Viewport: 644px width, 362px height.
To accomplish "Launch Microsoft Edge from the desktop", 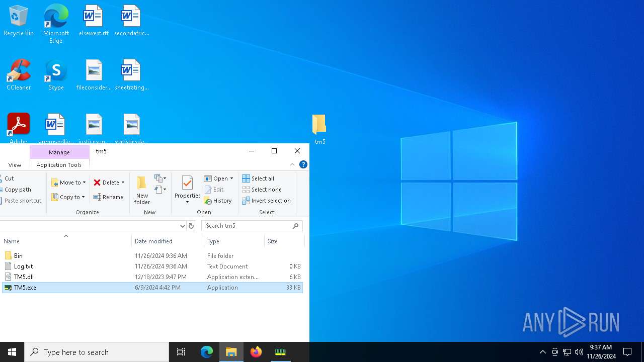I will tap(56, 24).
